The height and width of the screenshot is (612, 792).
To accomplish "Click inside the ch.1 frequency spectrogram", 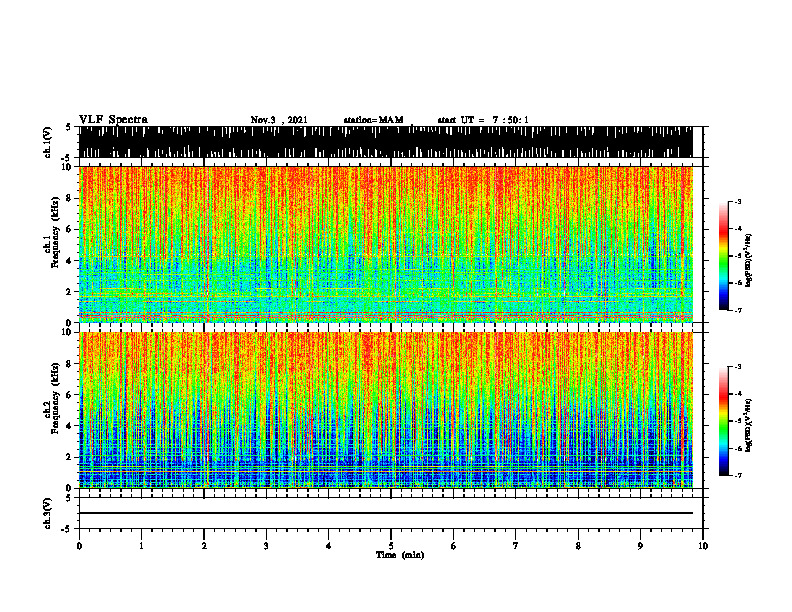I will (x=386, y=244).
